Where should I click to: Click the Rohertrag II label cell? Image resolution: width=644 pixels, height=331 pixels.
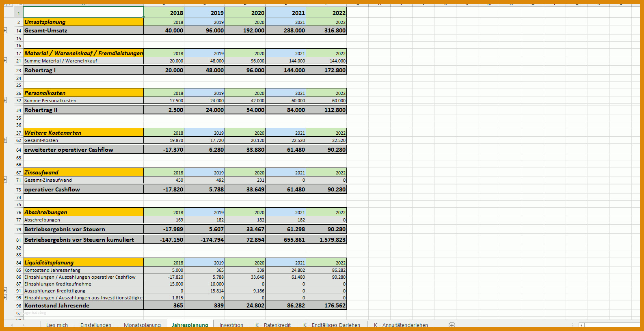tap(83, 110)
